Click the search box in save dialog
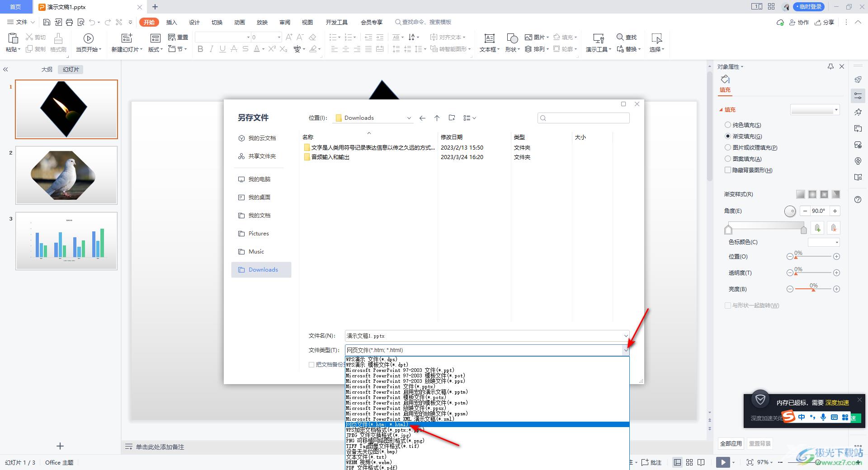 583,118
